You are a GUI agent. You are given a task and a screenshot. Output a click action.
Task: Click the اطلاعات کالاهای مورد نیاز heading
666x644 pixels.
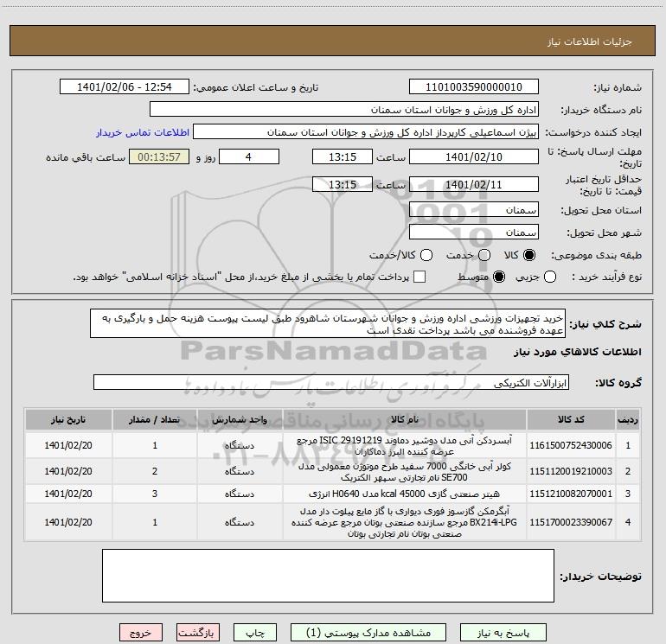[x=577, y=352]
